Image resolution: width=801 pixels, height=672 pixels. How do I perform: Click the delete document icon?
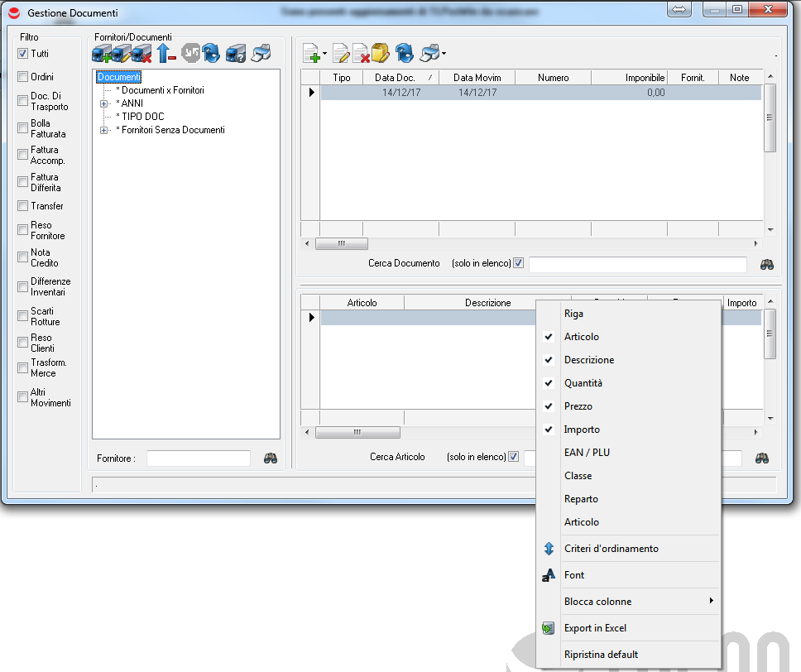click(x=361, y=55)
